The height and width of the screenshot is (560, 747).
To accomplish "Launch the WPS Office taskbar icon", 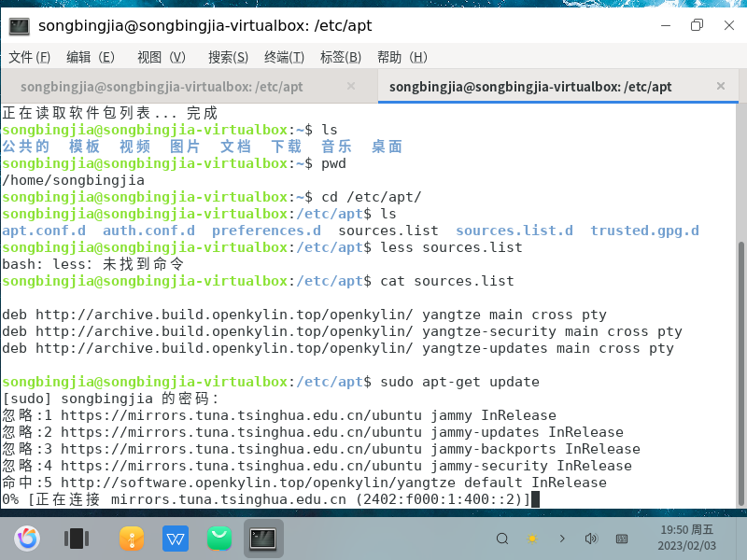I will (x=176, y=539).
